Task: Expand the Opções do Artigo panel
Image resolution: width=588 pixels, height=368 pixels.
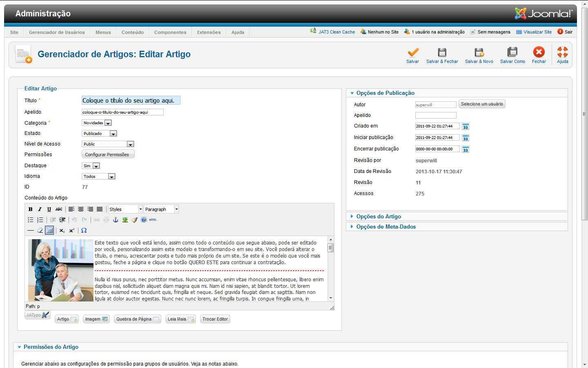Action: pyautogui.click(x=378, y=216)
